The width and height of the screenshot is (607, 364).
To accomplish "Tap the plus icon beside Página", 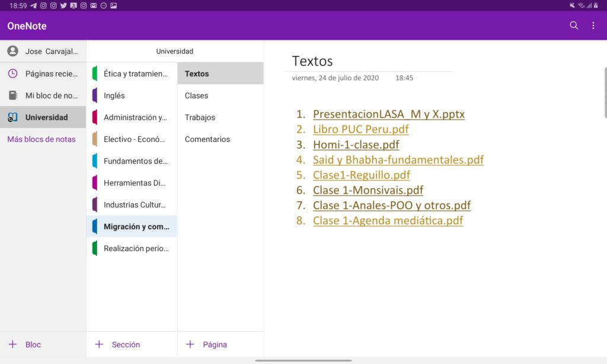I will tap(190, 344).
